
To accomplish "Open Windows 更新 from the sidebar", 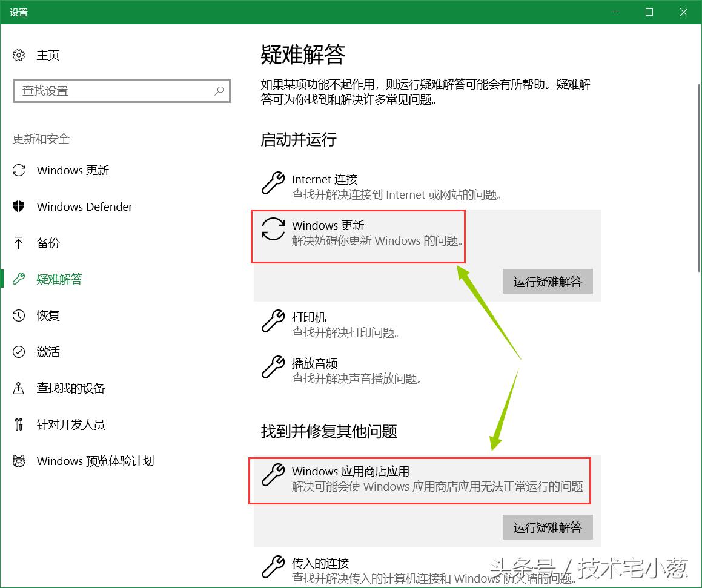I will [20, 170].
